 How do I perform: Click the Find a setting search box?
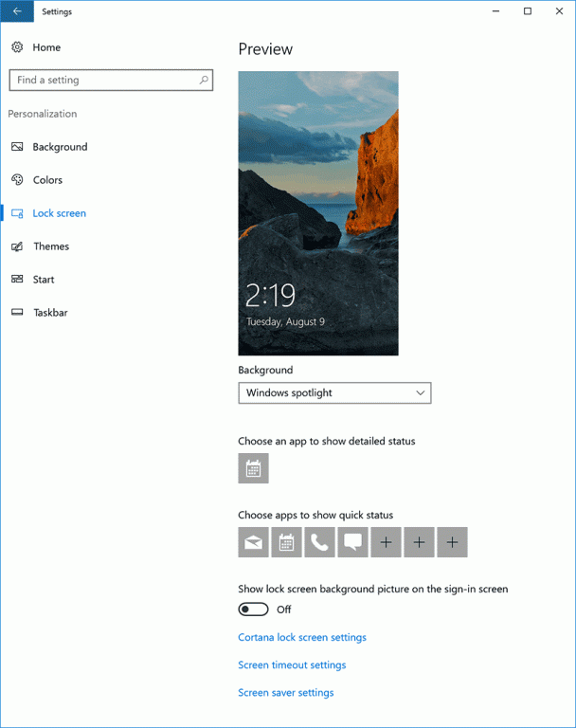click(104, 81)
